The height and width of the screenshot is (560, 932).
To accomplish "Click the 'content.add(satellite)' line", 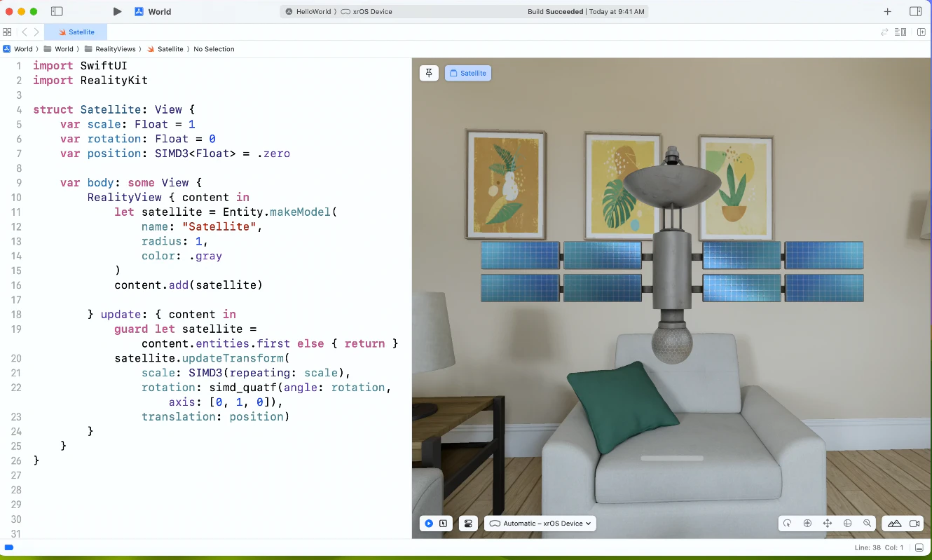I will coord(189,285).
